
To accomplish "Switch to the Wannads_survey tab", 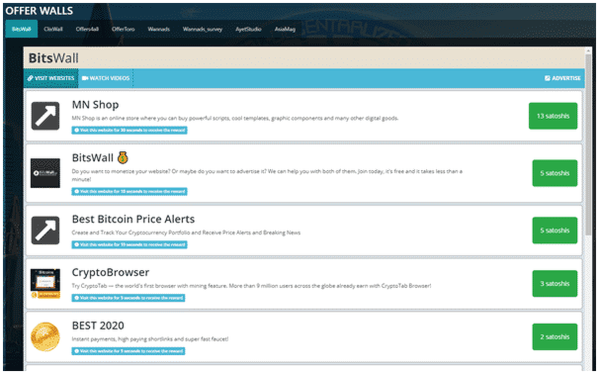I will pos(202,29).
